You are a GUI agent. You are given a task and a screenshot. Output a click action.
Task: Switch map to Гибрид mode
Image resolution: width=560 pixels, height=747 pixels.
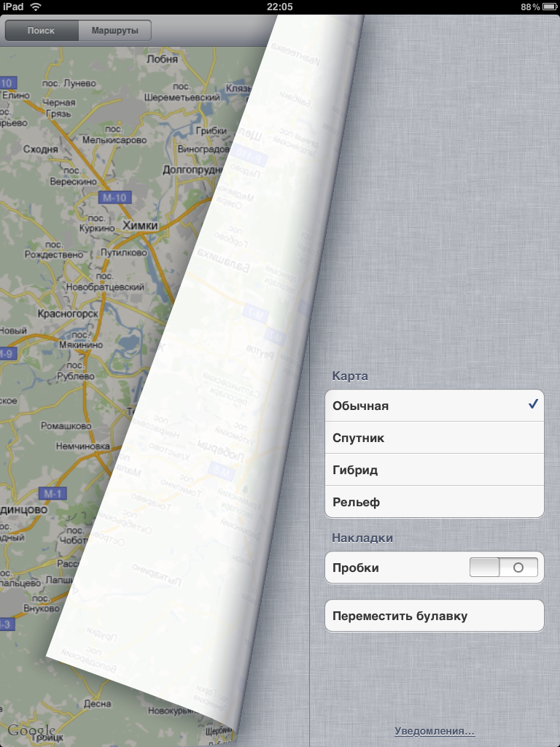pyautogui.click(x=434, y=470)
